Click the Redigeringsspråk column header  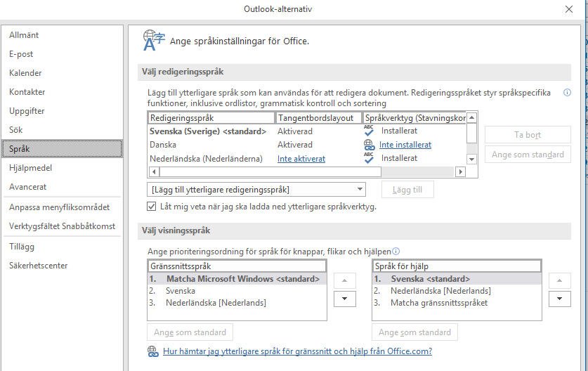click(x=211, y=118)
